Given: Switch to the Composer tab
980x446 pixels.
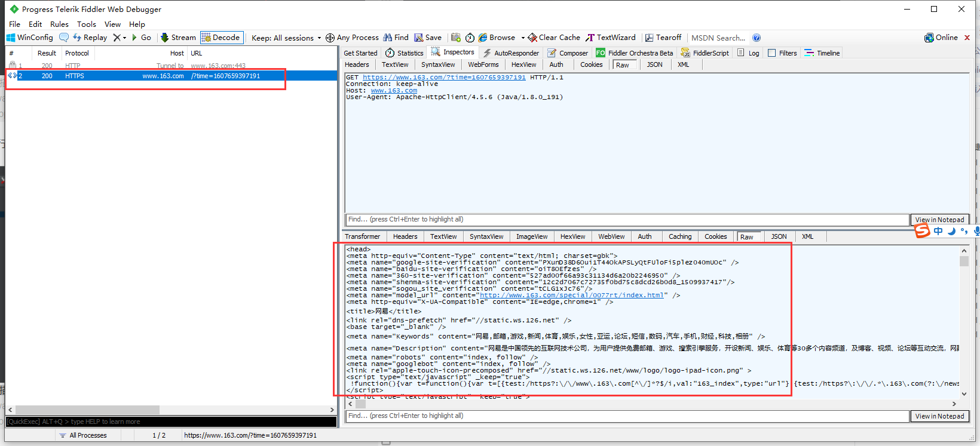Looking at the screenshot, I should click(568, 53).
